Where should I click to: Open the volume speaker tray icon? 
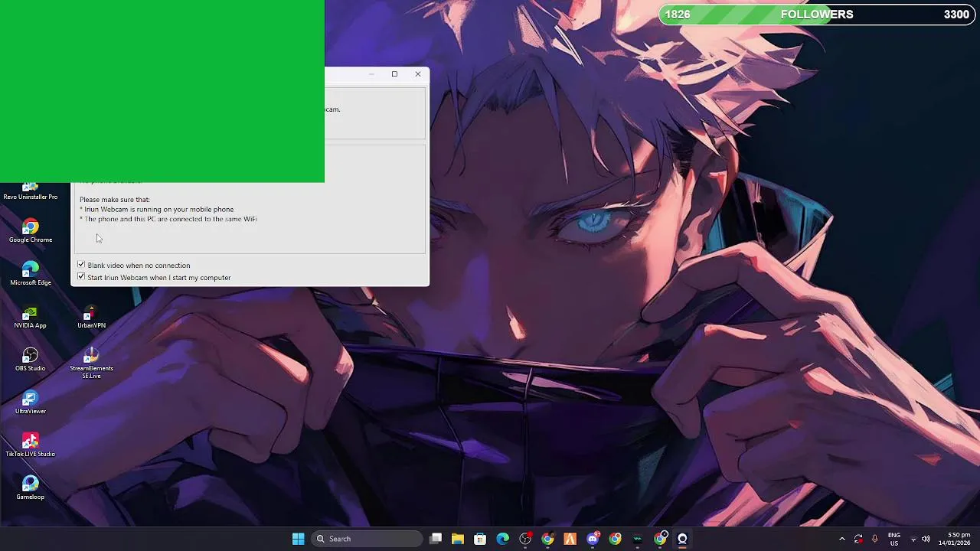click(926, 540)
